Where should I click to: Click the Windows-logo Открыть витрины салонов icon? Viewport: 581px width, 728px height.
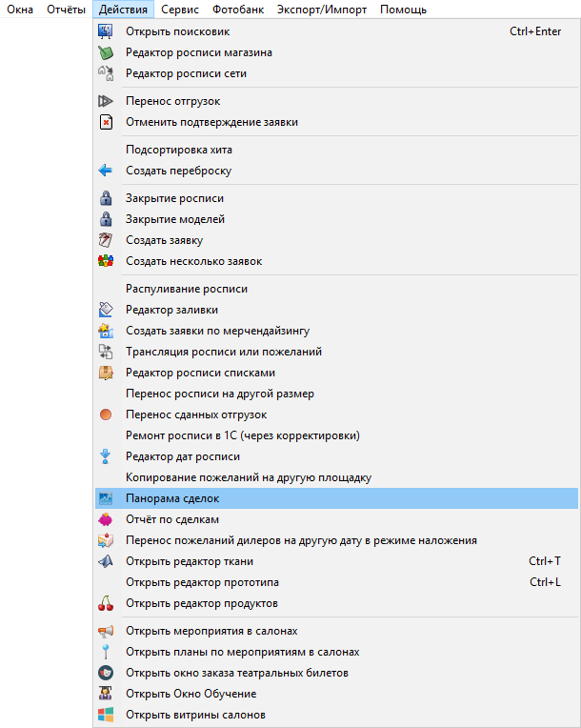106,715
